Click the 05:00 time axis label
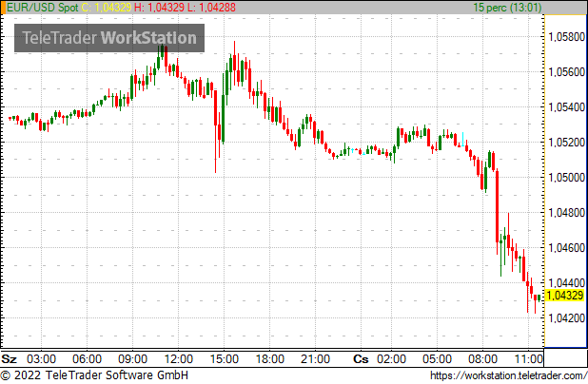 pos(438,359)
